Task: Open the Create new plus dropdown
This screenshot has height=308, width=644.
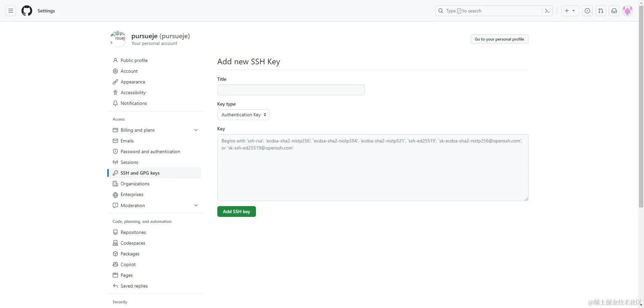Action: [570, 11]
